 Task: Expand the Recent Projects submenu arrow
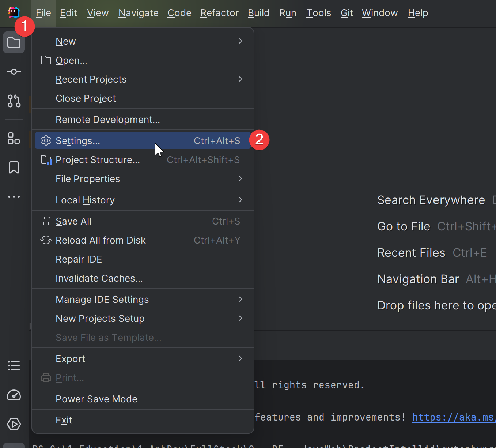point(240,79)
